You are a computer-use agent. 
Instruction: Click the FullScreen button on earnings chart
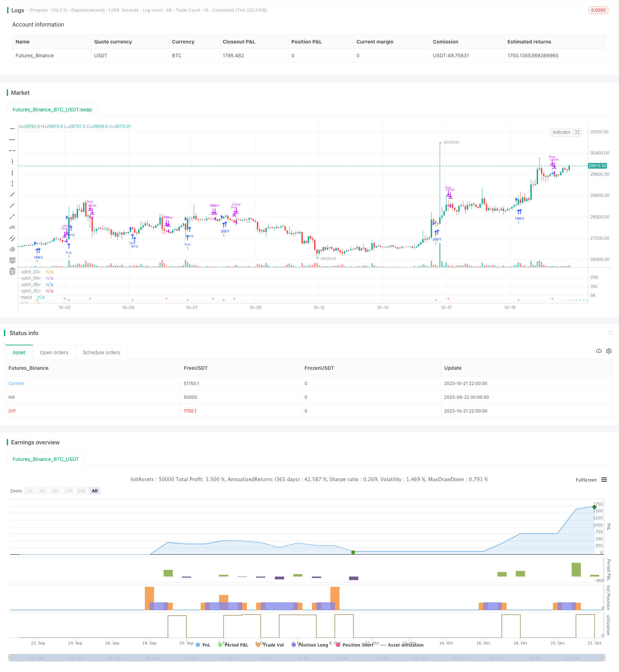[x=586, y=480]
